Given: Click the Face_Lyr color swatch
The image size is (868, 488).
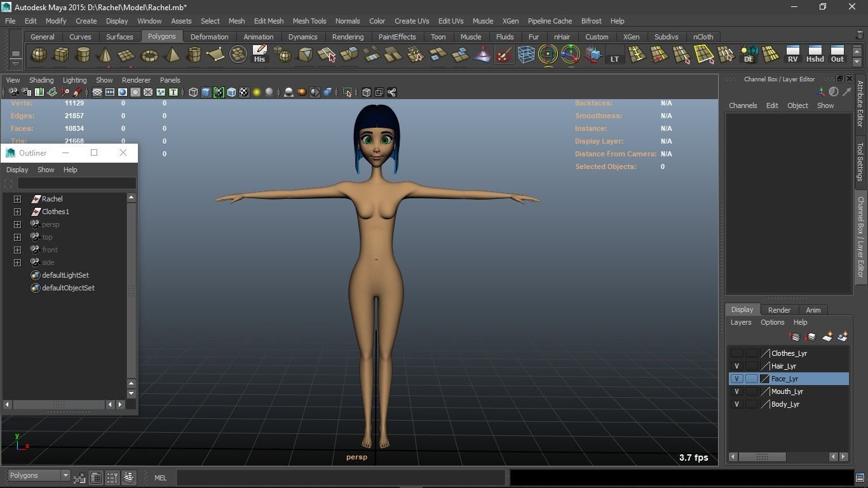Looking at the screenshot, I should pyautogui.click(x=765, y=379).
